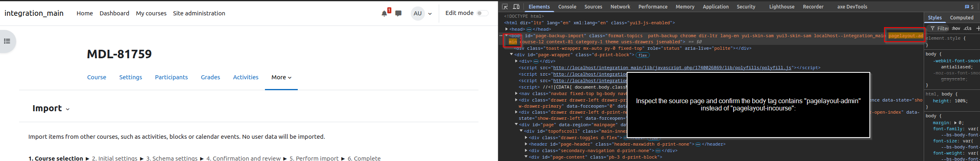Switch to the Console tab
This screenshot has height=161, width=980.
coord(567,7)
